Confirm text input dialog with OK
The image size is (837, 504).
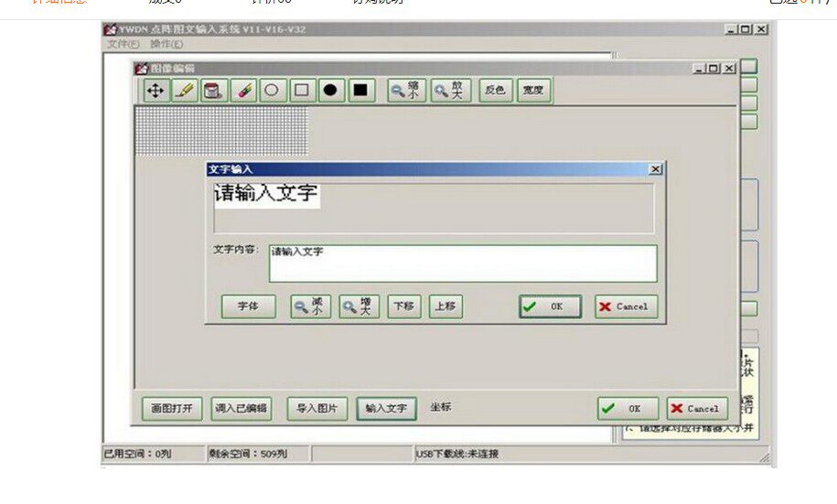coord(551,306)
